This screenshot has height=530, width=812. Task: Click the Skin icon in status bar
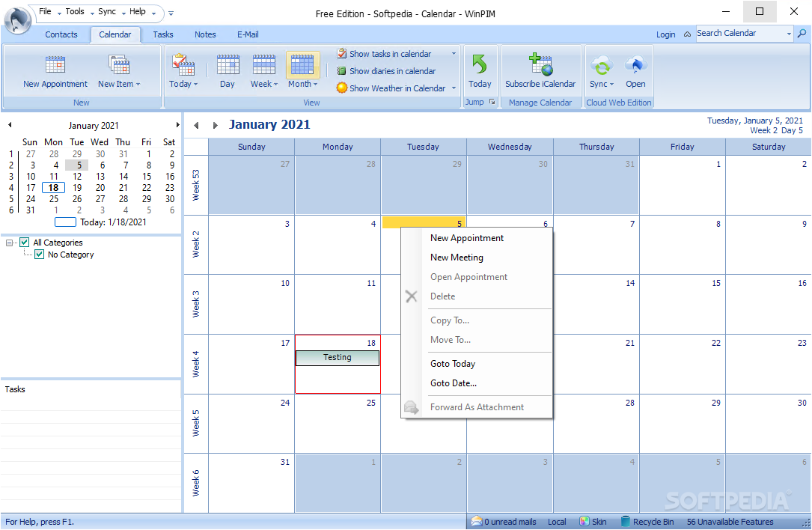584,522
